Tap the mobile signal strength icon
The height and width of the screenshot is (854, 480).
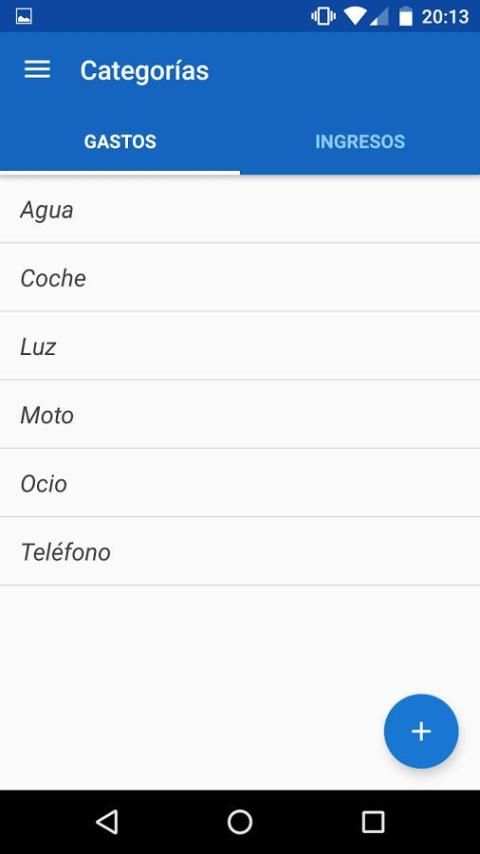[x=379, y=17]
